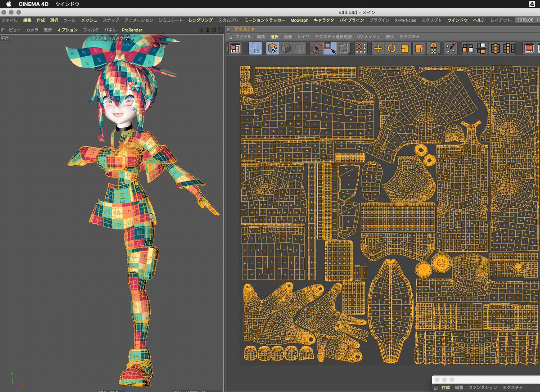Click the greyed-out wireframe cube mode icon
The height and width of the screenshot is (392, 540).
tap(299, 48)
